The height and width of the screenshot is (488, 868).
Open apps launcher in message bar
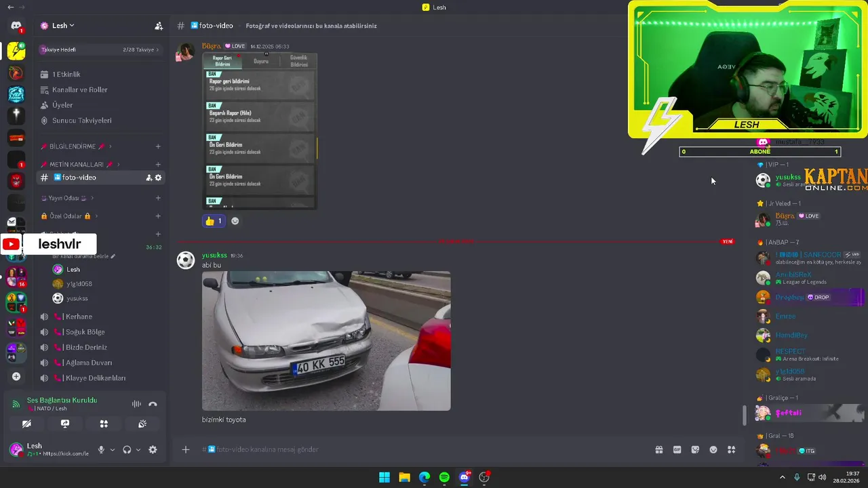[x=732, y=449]
